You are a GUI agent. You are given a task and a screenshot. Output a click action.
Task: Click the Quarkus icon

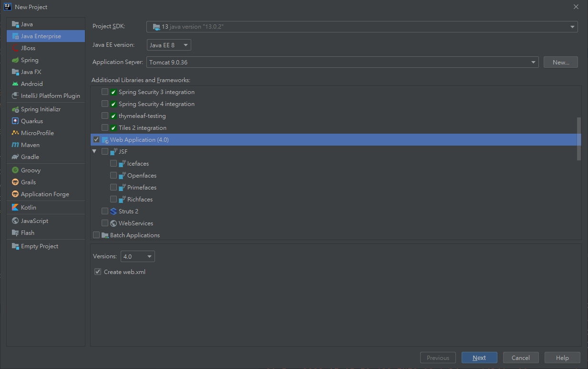(x=15, y=121)
